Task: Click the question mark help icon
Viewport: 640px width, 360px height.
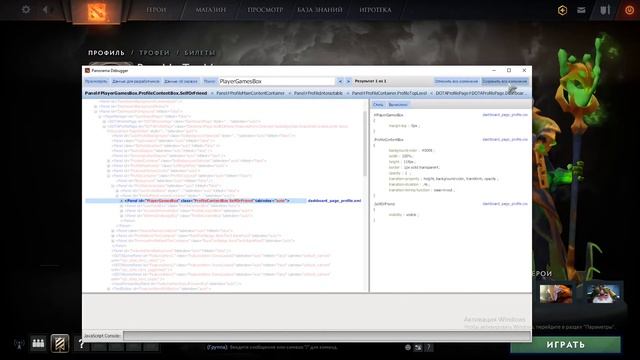Action: (81, 344)
